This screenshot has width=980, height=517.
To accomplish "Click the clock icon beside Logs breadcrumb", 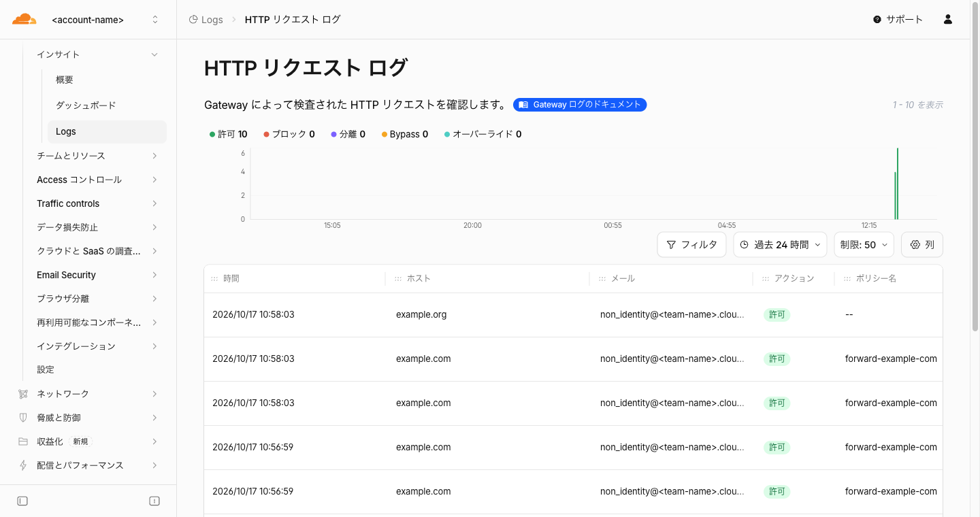I will click(x=193, y=20).
